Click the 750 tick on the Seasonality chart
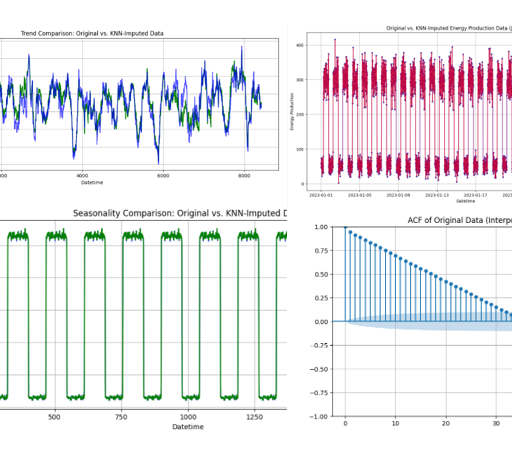 pos(121,417)
